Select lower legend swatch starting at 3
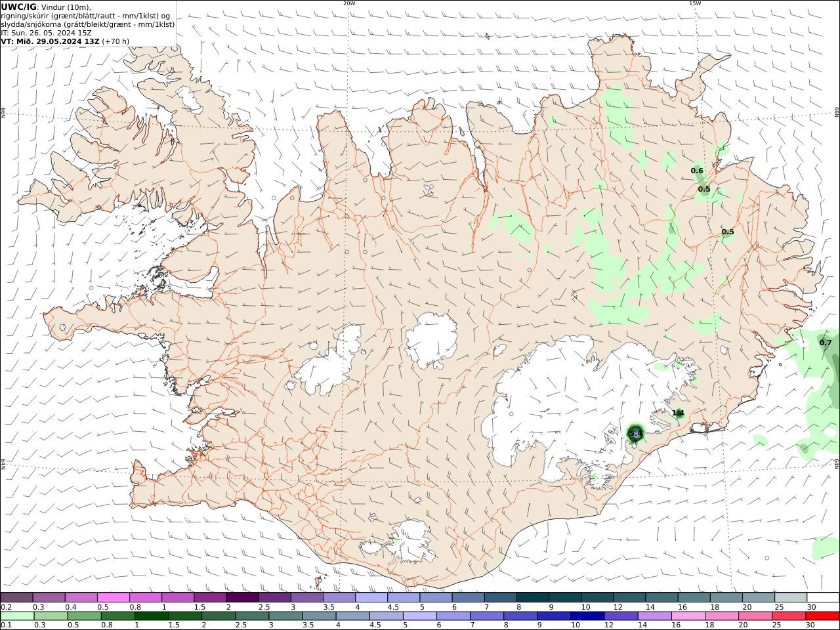The image size is (840, 630). [x=285, y=616]
